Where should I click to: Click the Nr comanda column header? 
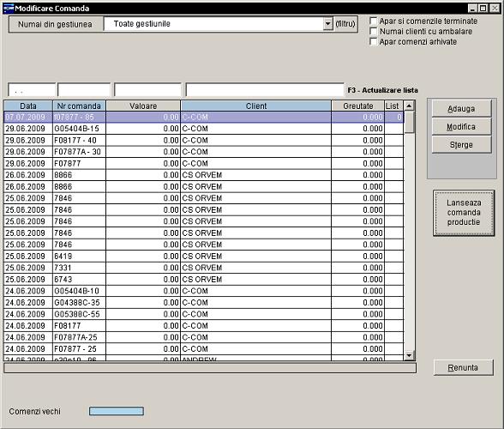point(79,106)
